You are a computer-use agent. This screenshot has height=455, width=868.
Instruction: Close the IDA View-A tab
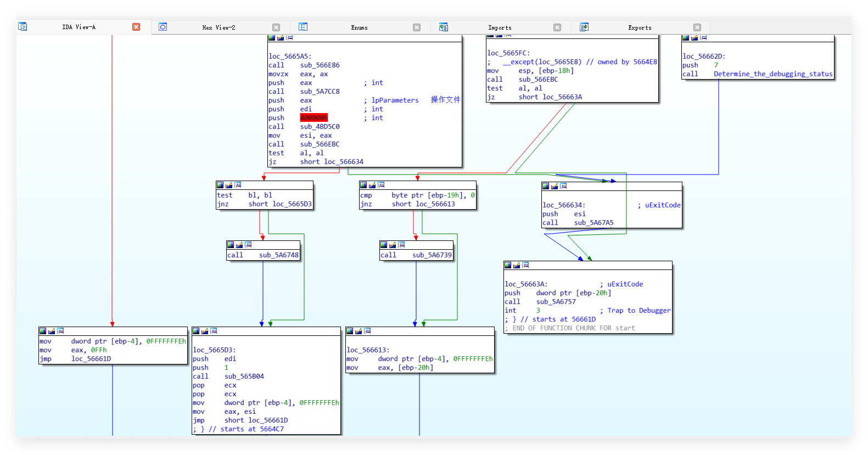click(136, 27)
